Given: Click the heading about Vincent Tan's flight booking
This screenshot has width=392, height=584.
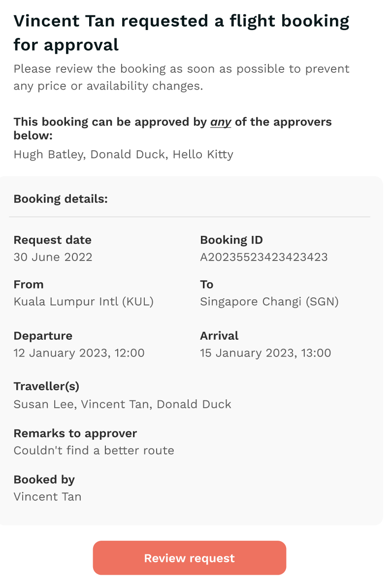Looking at the screenshot, I should 181,33.
